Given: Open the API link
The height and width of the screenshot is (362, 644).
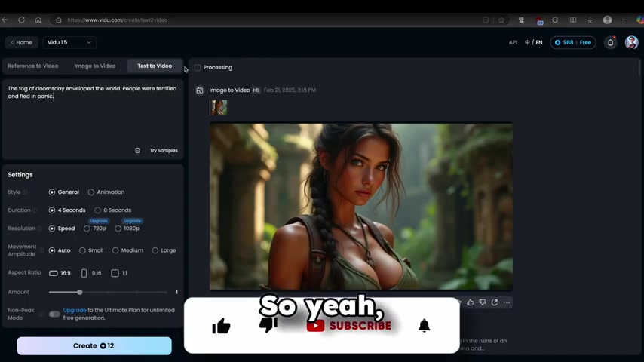Looking at the screenshot, I should (513, 42).
